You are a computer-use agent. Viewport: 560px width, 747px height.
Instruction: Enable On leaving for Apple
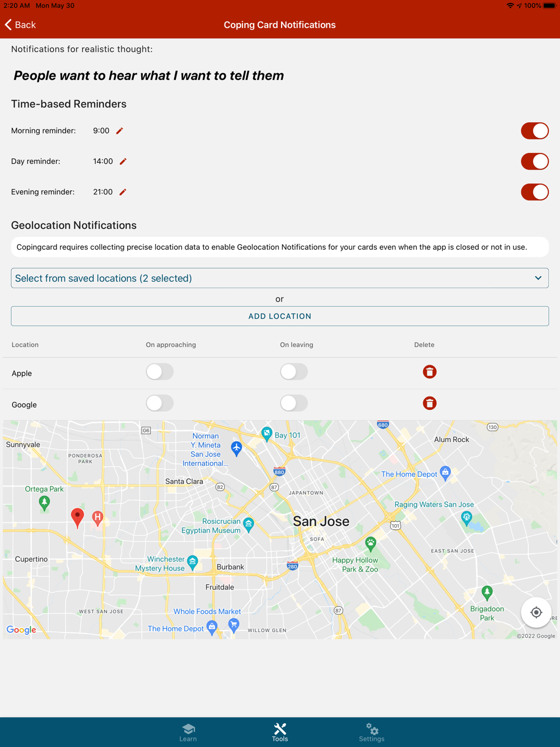click(294, 372)
